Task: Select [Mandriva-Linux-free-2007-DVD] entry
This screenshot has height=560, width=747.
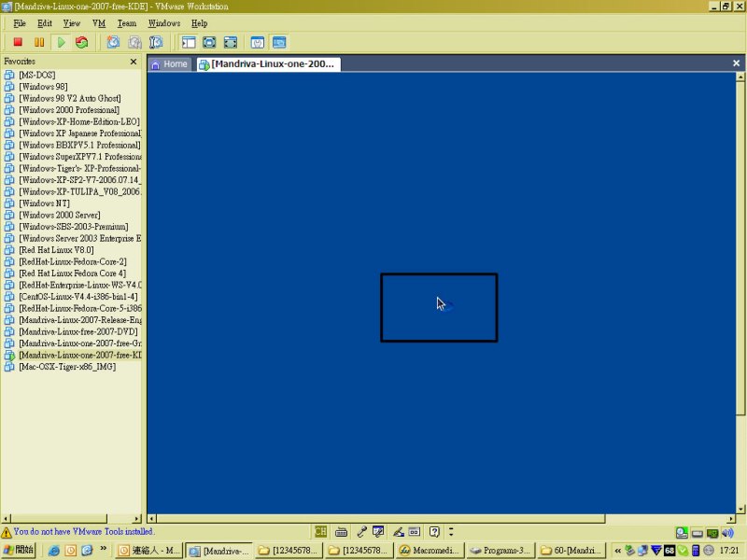Action: (x=78, y=332)
